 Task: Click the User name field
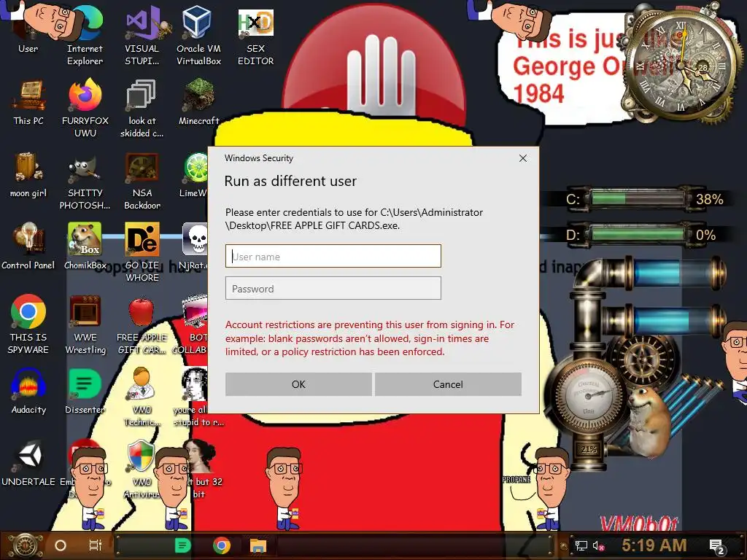333,256
